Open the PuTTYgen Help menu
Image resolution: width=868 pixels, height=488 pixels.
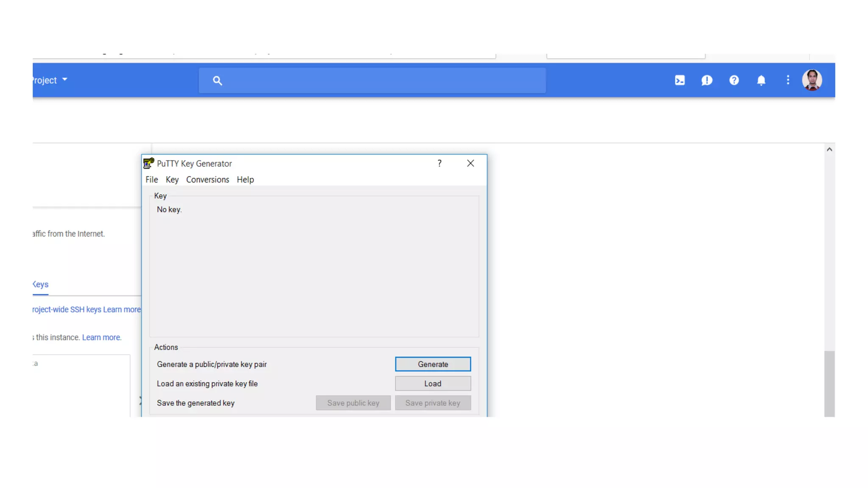pyautogui.click(x=245, y=180)
